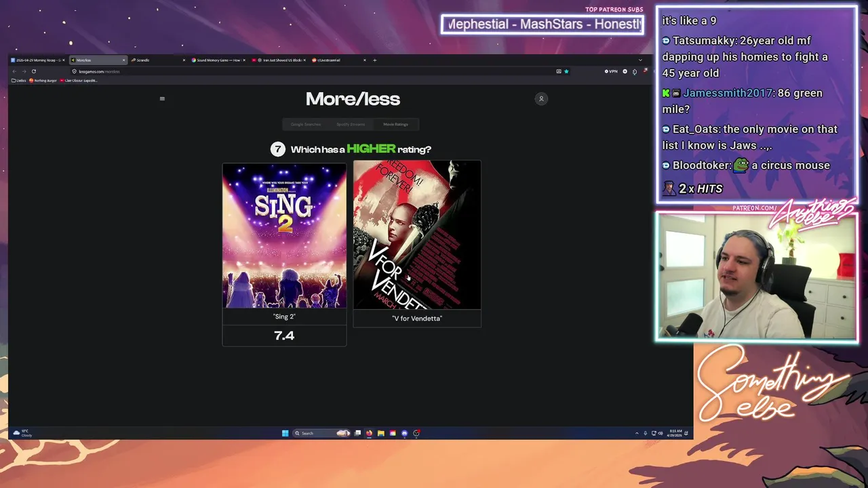
Task: Open the taskbar clock and date
Action: pos(675,433)
